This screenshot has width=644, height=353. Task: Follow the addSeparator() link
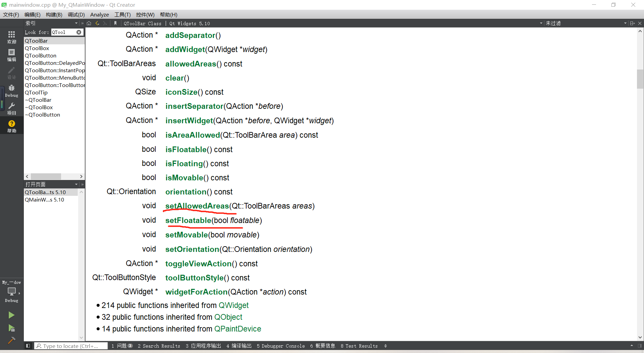[190, 35]
